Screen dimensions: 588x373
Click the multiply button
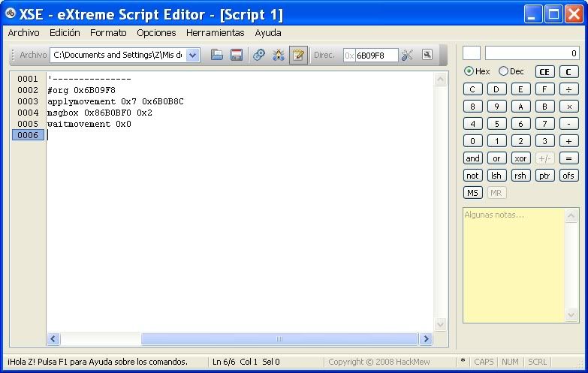tap(568, 107)
